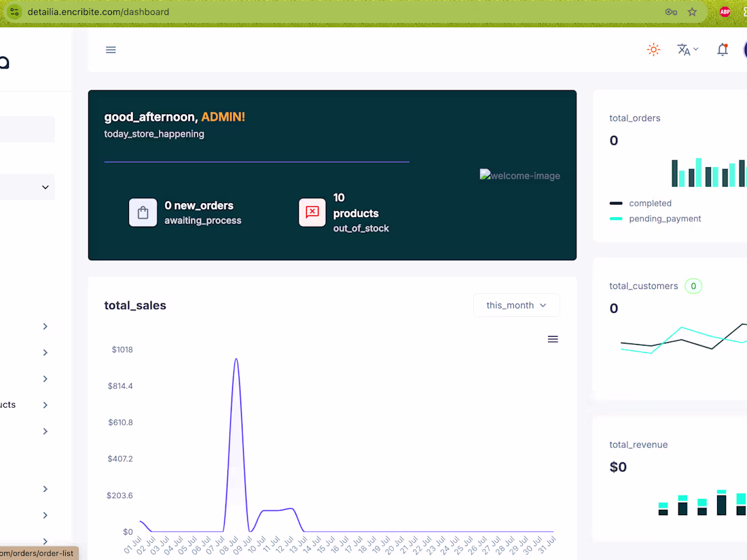This screenshot has width=747, height=560.
Task: Click the welcome-image placeholder
Action: point(520,176)
